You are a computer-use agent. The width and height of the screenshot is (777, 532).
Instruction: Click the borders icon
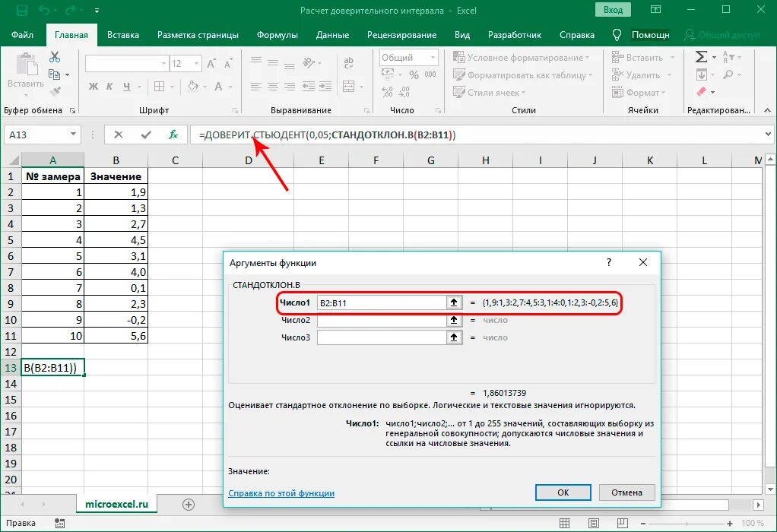pyautogui.click(x=159, y=87)
